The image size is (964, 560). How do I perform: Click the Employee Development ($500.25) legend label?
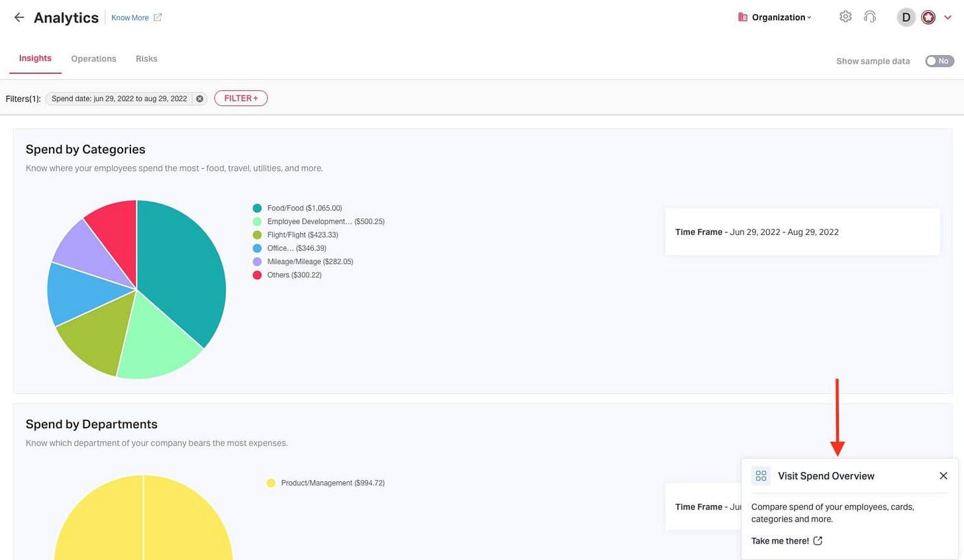tap(326, 221)
